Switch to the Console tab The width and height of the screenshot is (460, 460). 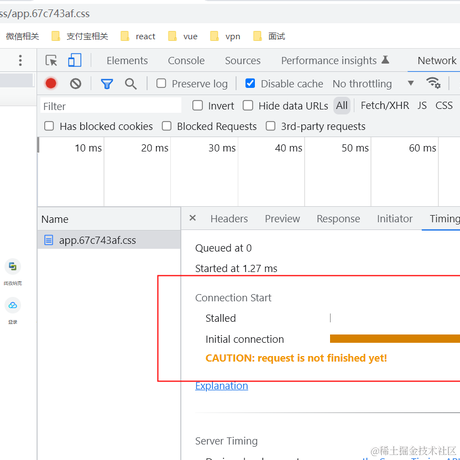(186, 61)
